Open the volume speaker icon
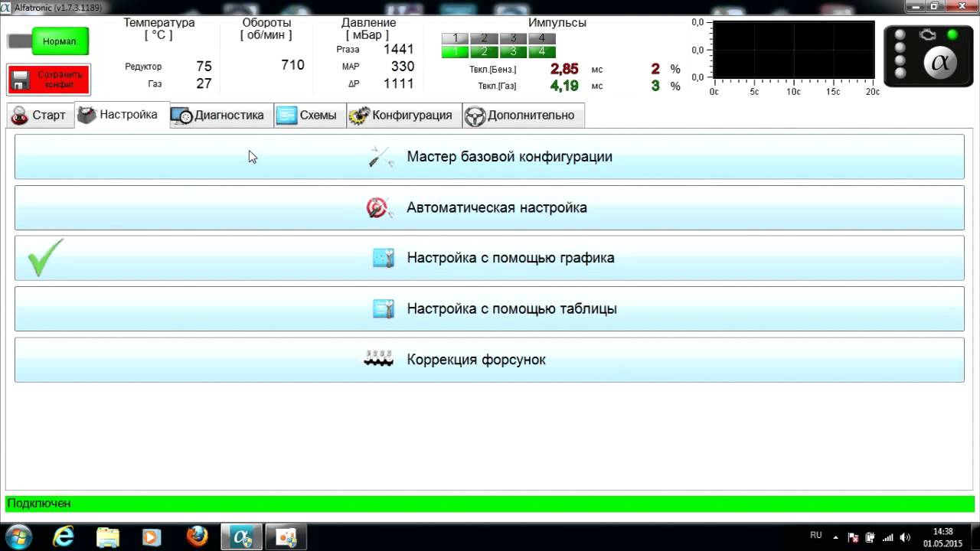The height and width of the screenshot is (551, 980). (906, 537)
